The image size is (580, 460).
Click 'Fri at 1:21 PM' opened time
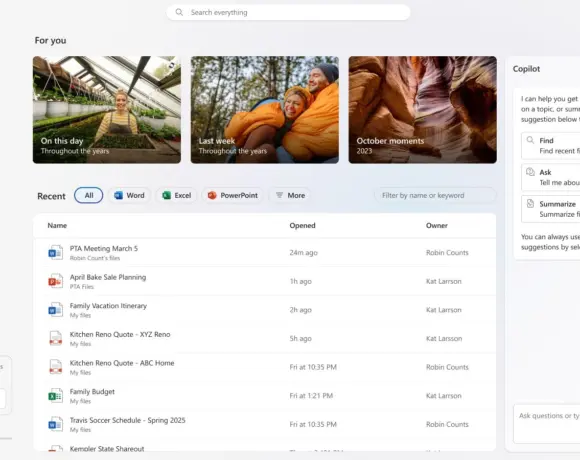(311, 396)
